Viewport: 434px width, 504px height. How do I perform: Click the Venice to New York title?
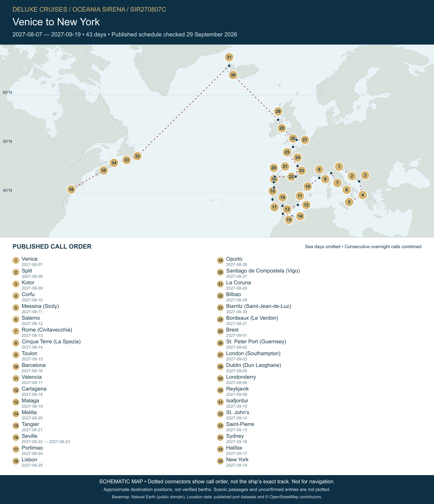coord(56,22)
